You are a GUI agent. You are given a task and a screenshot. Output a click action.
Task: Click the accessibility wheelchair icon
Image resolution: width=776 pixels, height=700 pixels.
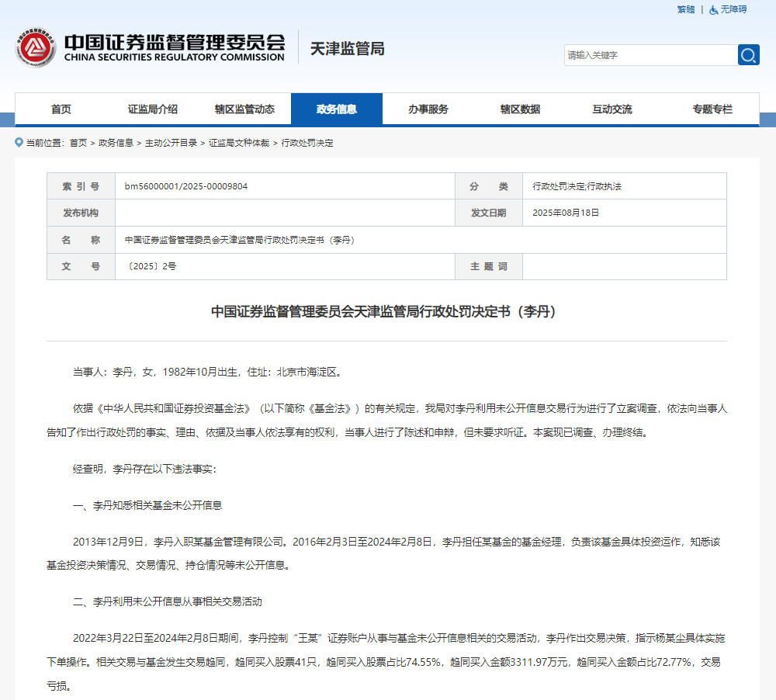(x=713, y=9)
